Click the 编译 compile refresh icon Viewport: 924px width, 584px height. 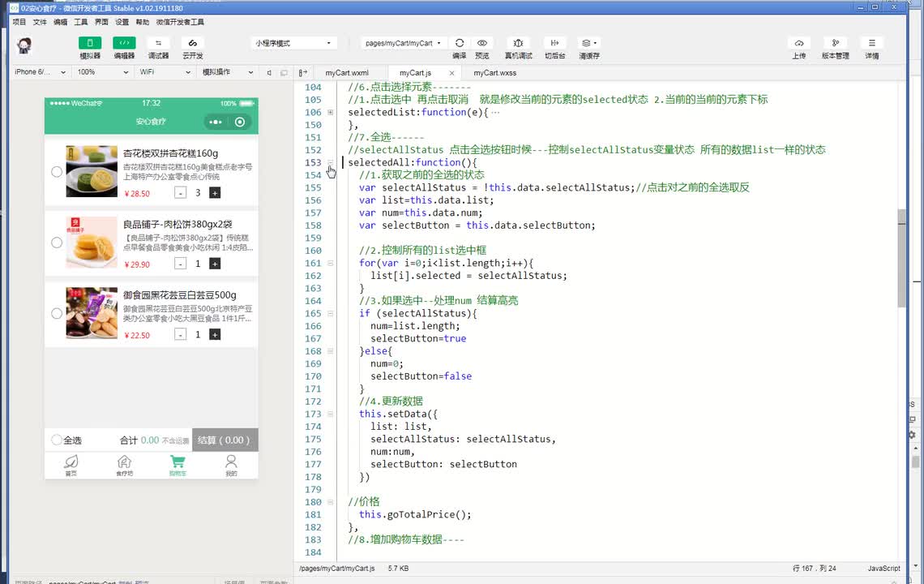pos(460,43)
